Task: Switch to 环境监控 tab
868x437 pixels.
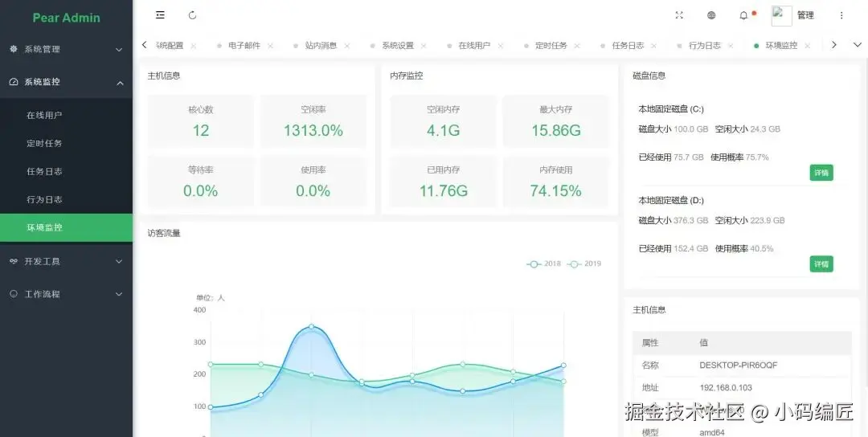Action: coord(781,45)
